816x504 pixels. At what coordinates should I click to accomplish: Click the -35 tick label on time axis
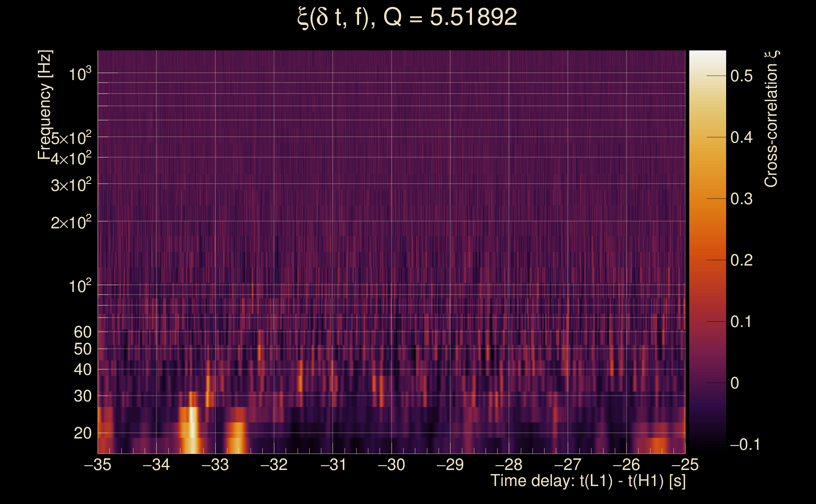click(98, 465)
